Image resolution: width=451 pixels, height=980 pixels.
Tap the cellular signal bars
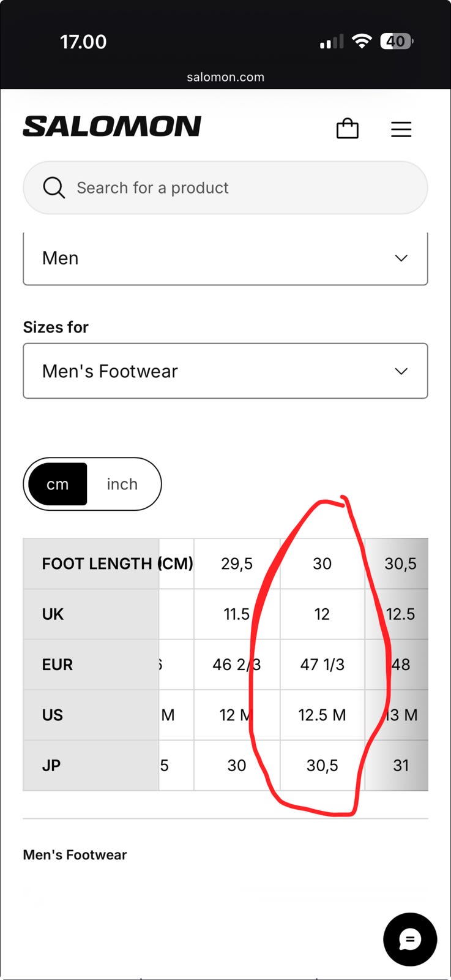pyautogui.click(x=331, y=42)
